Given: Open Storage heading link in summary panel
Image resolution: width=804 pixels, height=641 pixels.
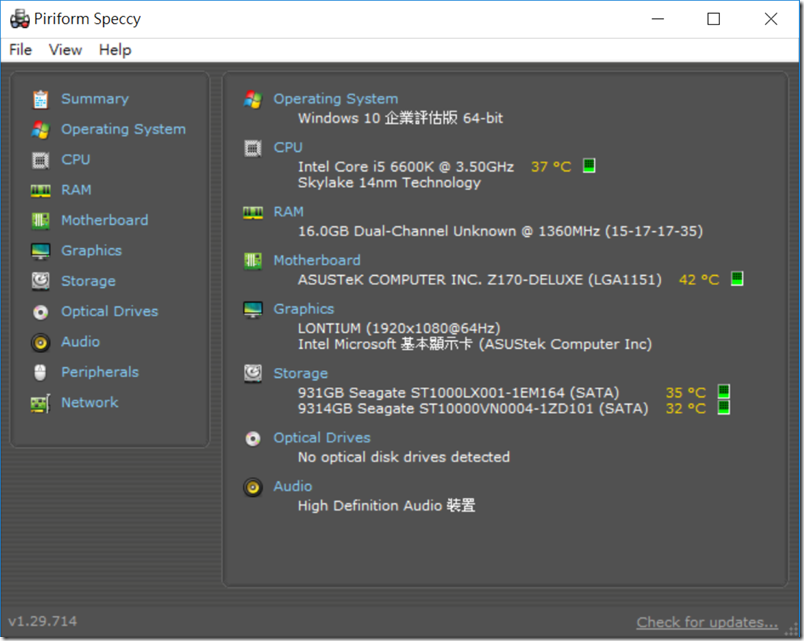Looking at the screenshot, I should click(300, 374).
